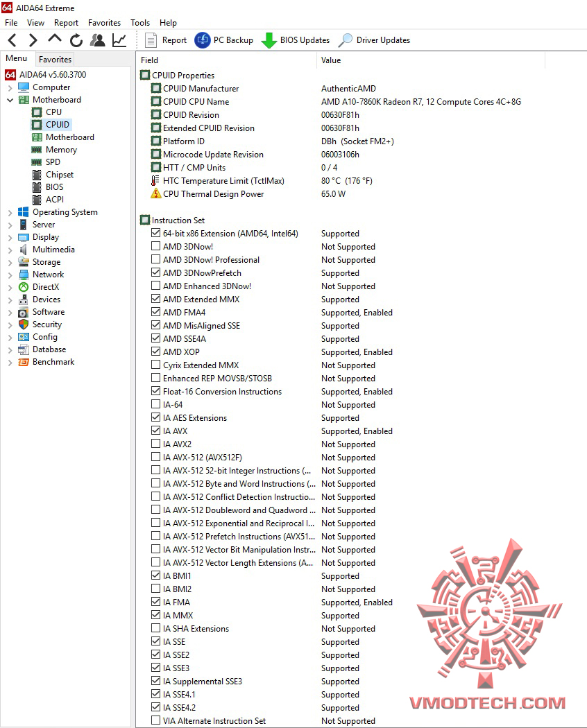The width and height of the screenshot is (587, 728).
Task: Toggle the 64-bit x86 Extension checkbox
Action: click(x=155, y=233)
